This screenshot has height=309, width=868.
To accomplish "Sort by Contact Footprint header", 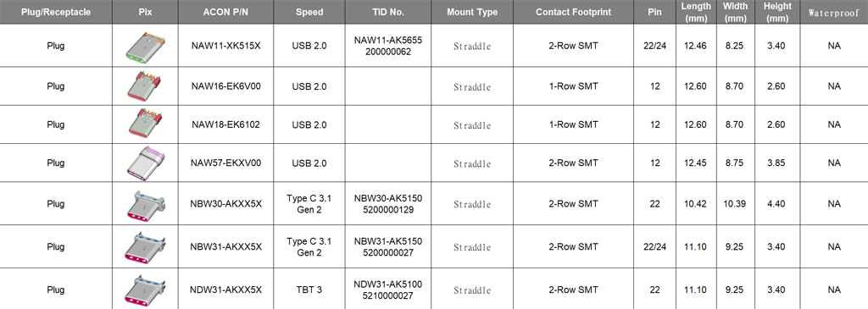I will 573,12.
